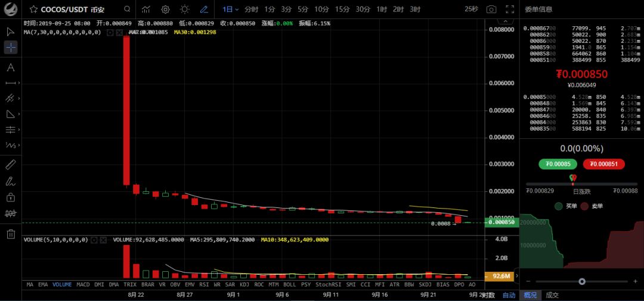Screen dimensions: 644x301
Task: Click the green ₮0.00085 bid button
Action: point(558,165)
